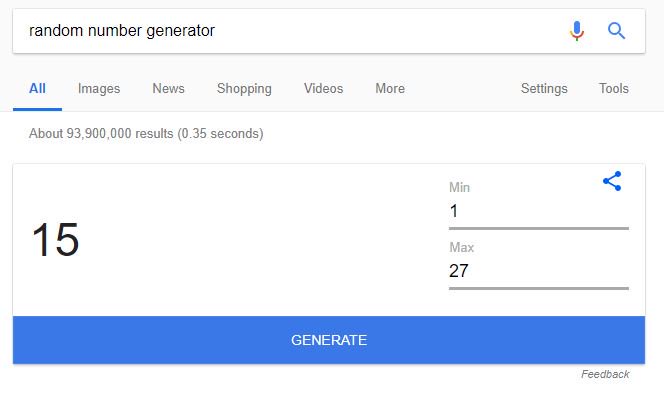Start voice search with the microphone icon

[577, 31]
